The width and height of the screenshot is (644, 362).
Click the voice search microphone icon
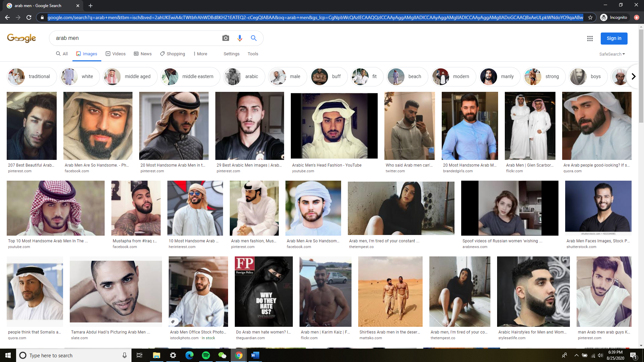[239, 38]
